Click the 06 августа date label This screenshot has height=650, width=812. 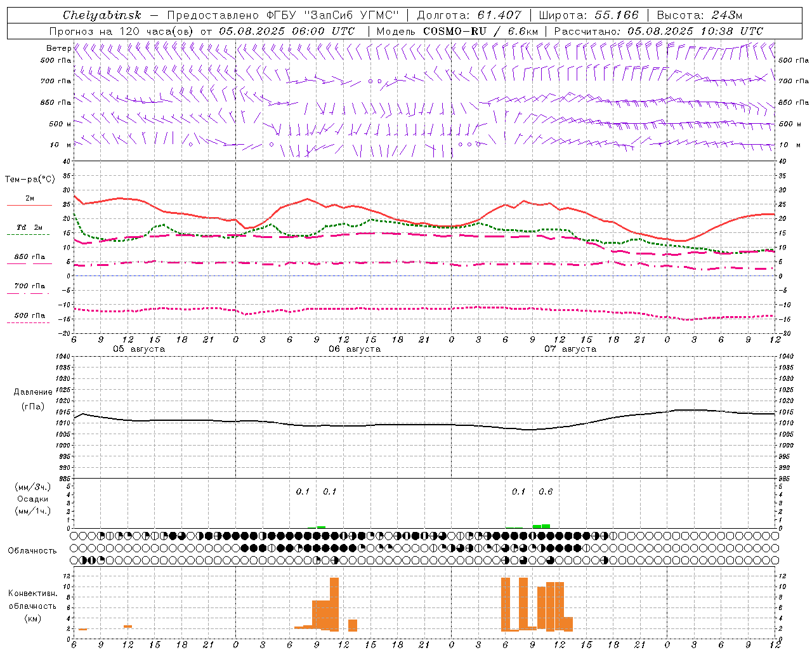pos(355,349)
